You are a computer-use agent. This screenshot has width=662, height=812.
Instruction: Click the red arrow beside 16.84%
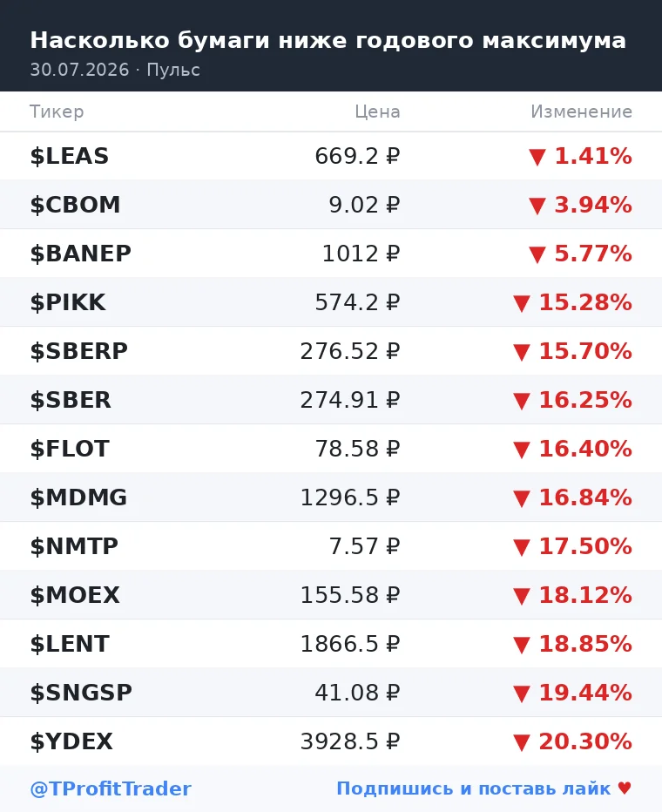point(522,498)
